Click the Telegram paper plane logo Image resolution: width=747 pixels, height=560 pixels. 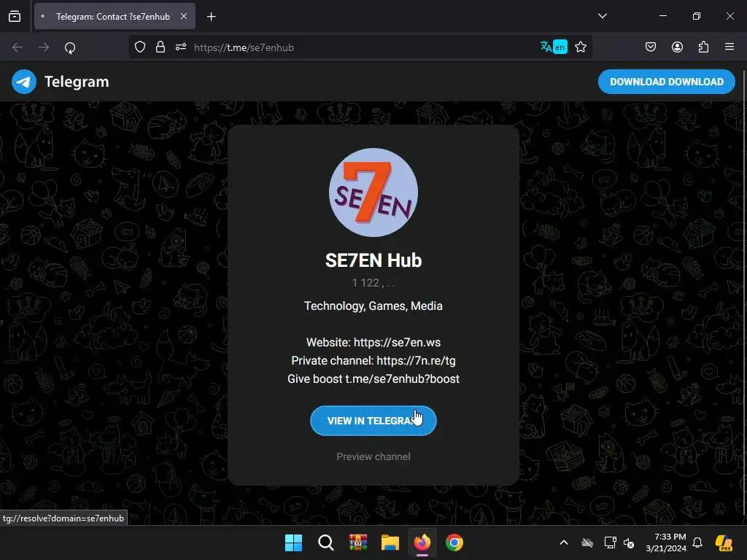[24, 82]
